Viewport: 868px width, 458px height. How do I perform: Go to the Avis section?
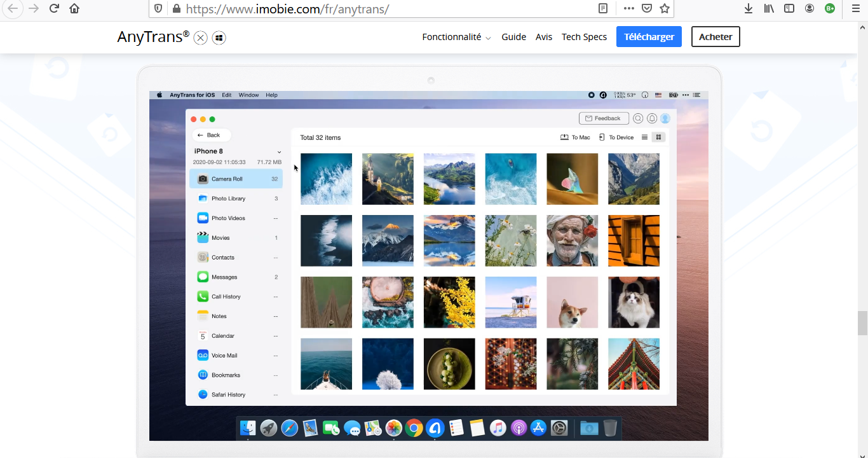click(544, 37)
